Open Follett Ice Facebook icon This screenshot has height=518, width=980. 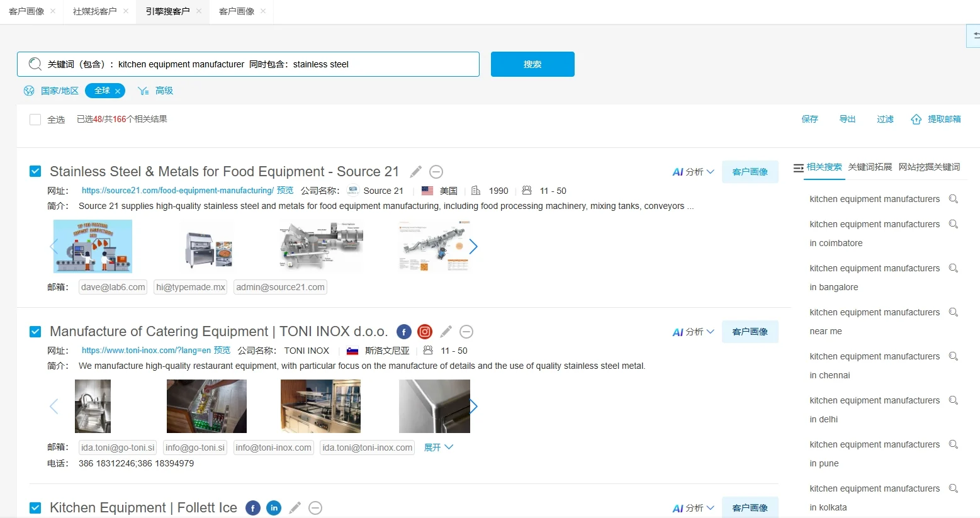[x=253, y=508]
